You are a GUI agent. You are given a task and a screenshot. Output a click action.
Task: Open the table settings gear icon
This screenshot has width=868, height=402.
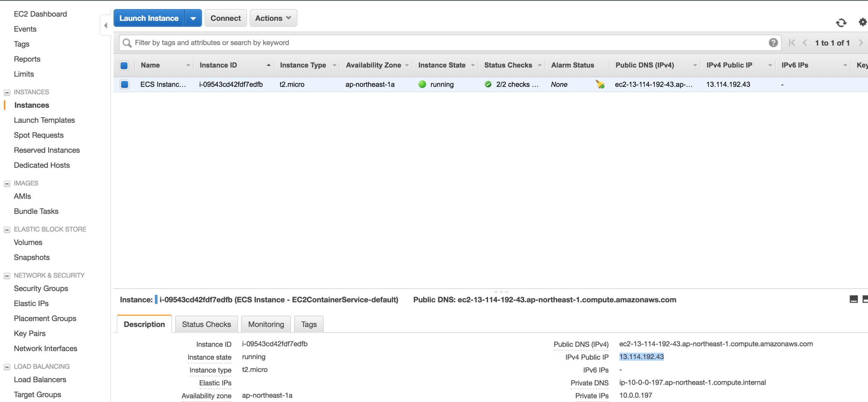[862, 22]
